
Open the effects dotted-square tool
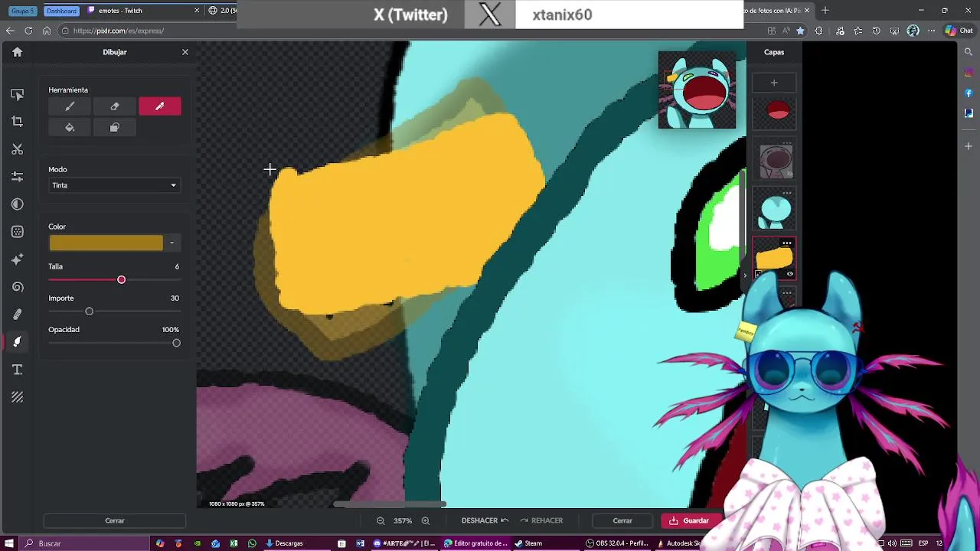17,232
